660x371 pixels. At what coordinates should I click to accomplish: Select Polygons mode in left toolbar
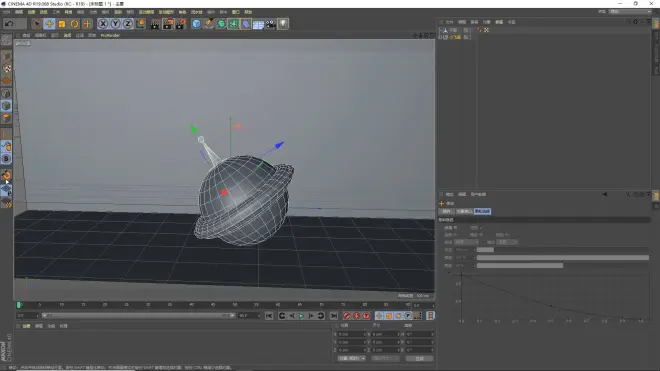click(6, 117)
